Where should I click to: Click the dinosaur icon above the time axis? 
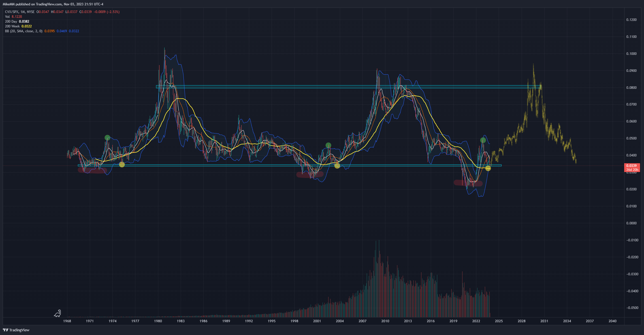(57, 313)
